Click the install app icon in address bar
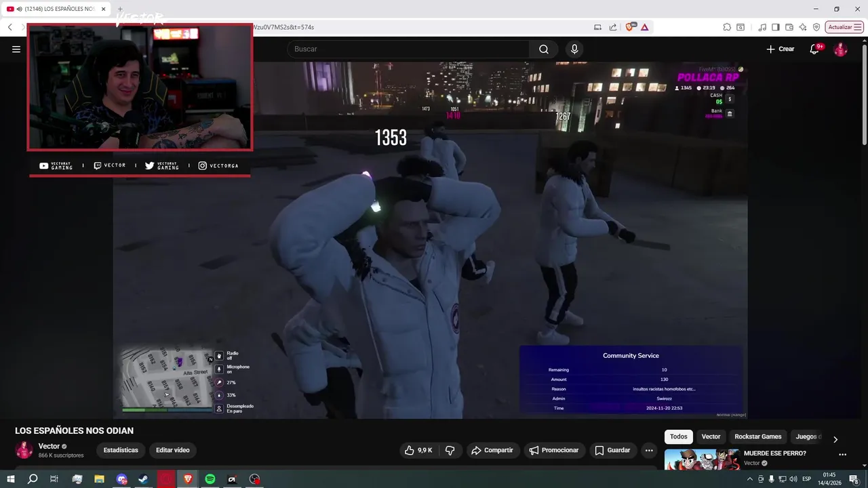The height and width of the screenshot is (488, 868). tap(597, 27)
